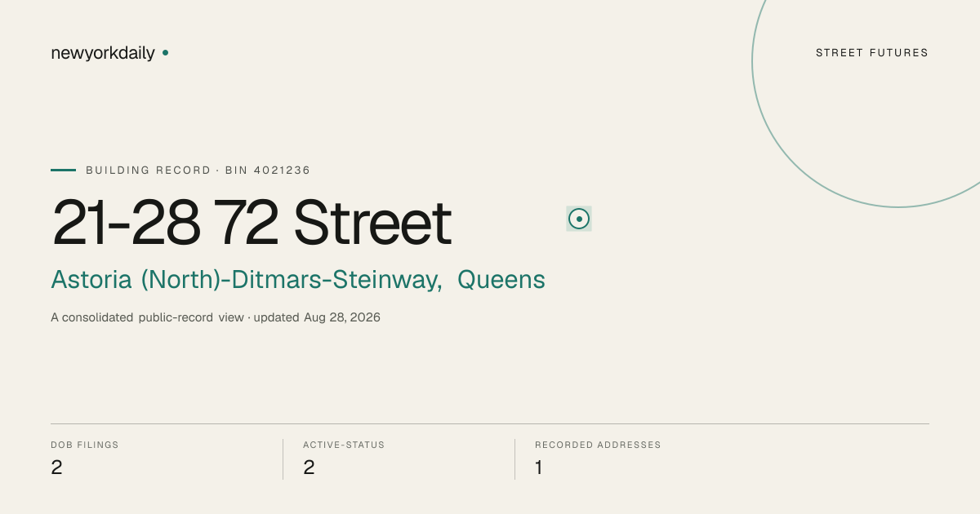Open the Queens borough link

click(x=501, y=280)
